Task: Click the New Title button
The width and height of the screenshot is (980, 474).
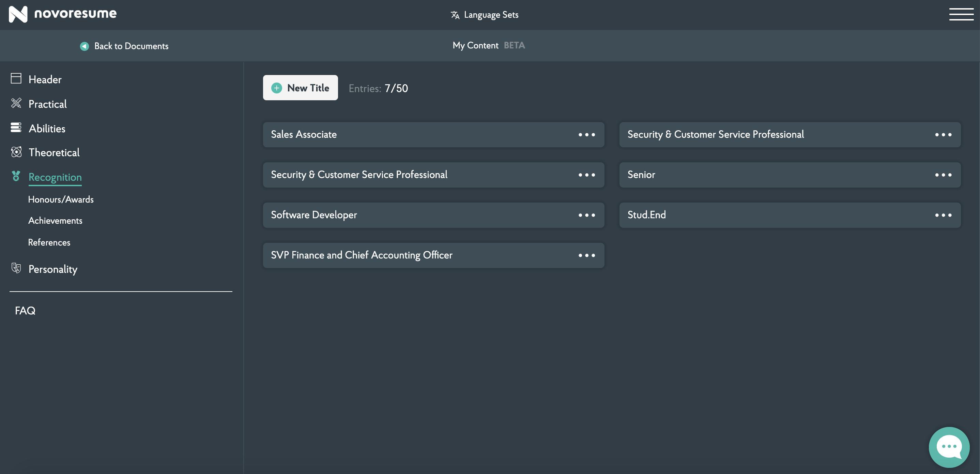Action: (301, 88)
